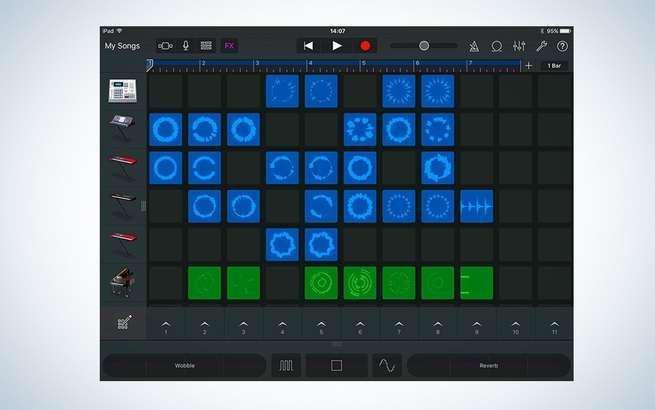Tap the 14:07 clock in status bar
Image resolution: width=655 pixels, height=410 pixels.
tap(338, 31)
